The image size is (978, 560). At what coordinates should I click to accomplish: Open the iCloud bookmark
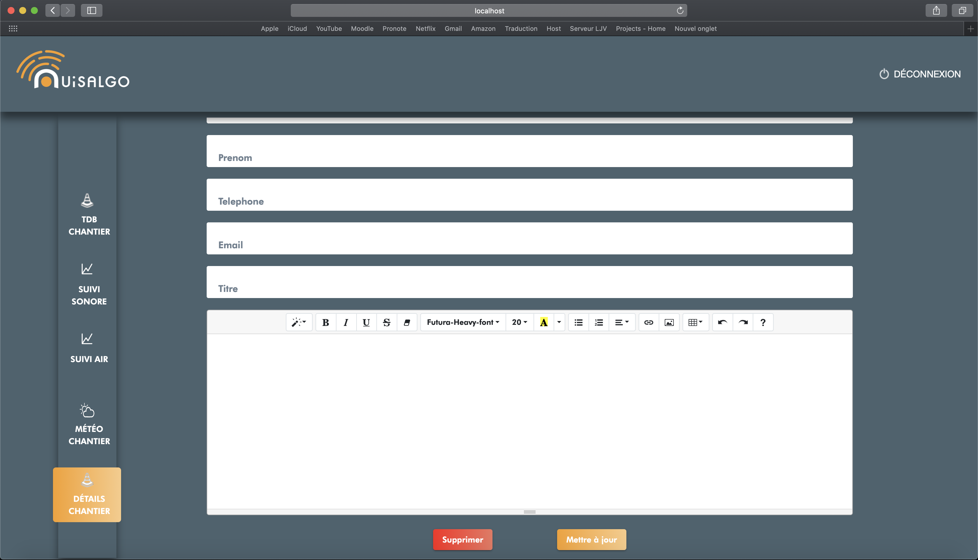click(x=297, y=29)
